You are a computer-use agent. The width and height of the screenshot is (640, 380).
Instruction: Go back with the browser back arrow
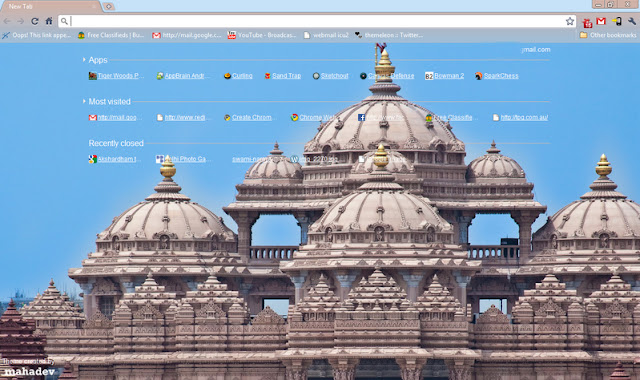7,21
